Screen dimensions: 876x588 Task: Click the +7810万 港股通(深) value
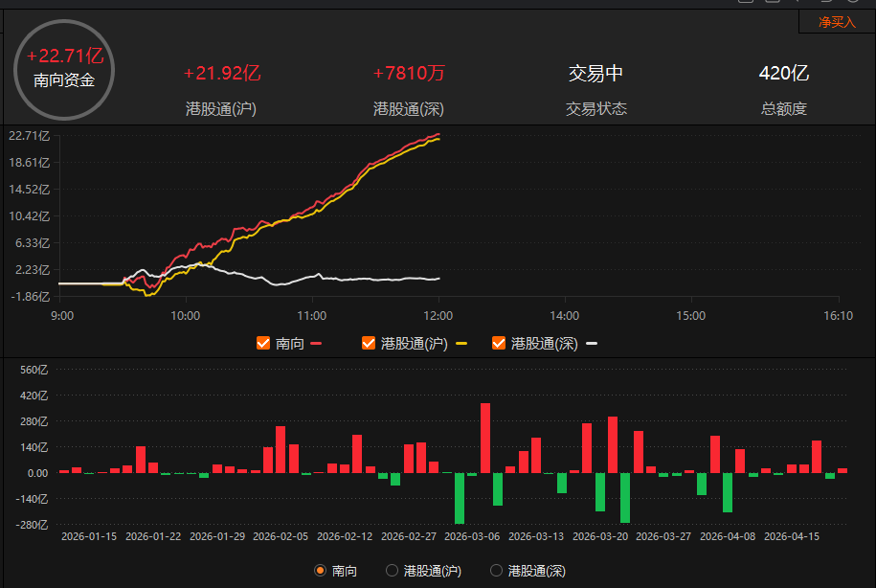pos(409,73)
